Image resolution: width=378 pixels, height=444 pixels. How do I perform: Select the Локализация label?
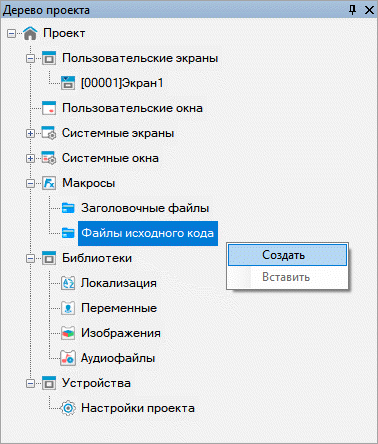click(119, 283)
